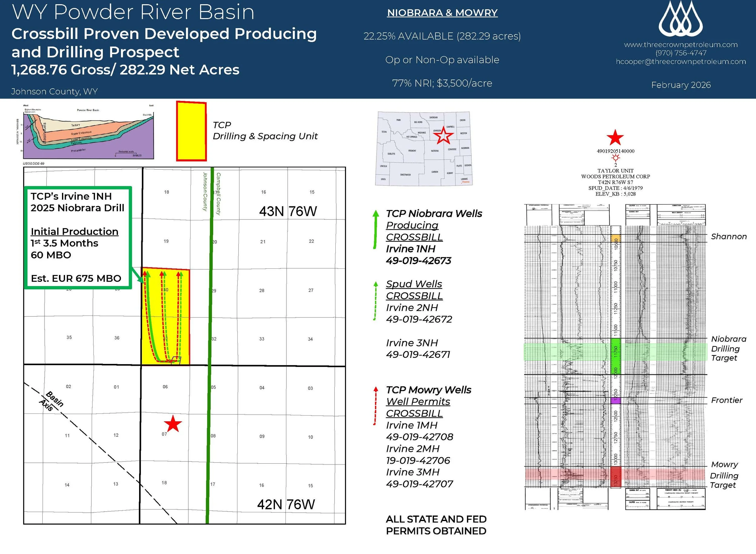Click yellow TCP Drilling & Spacing Unit swatch
756x554 pixels.
(x=191, y=131)
